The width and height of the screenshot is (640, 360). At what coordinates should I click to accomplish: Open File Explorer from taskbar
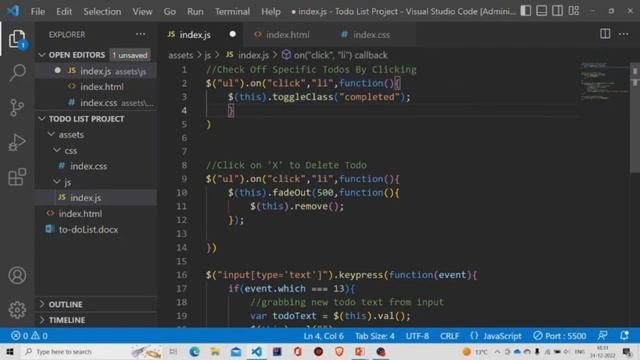click(x=215, y=351)
